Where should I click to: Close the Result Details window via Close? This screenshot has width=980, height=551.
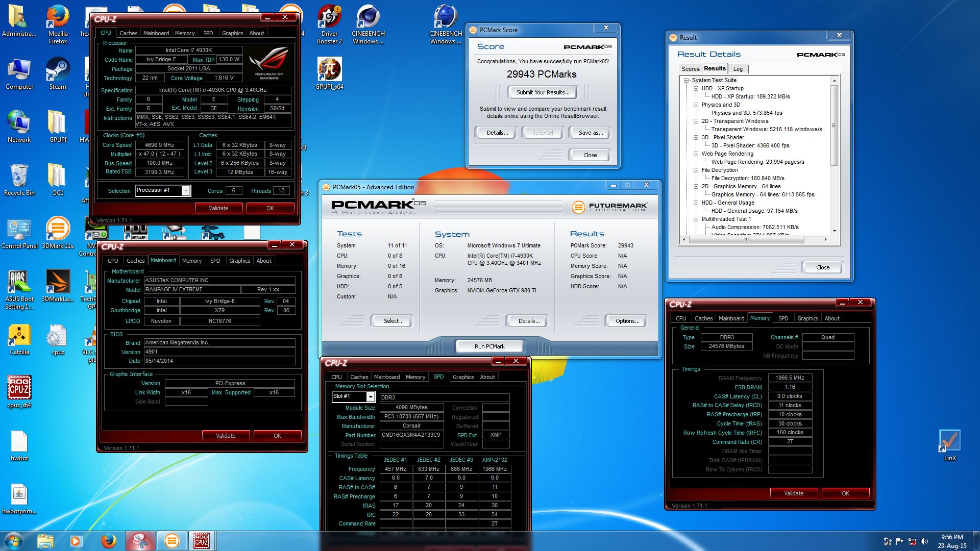click(822, 267)
